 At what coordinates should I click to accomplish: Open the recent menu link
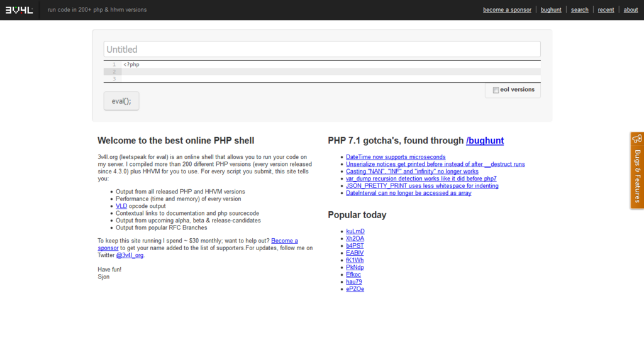coord(606,10)
